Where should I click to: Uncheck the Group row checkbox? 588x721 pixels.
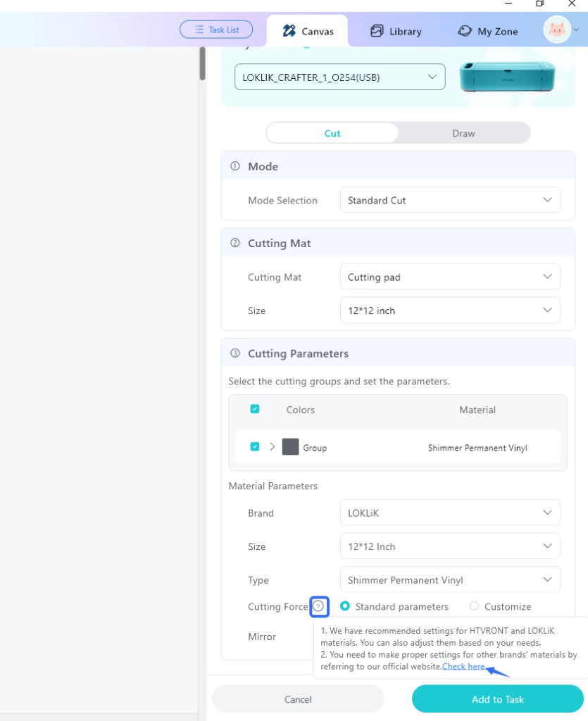pos(255,446)
